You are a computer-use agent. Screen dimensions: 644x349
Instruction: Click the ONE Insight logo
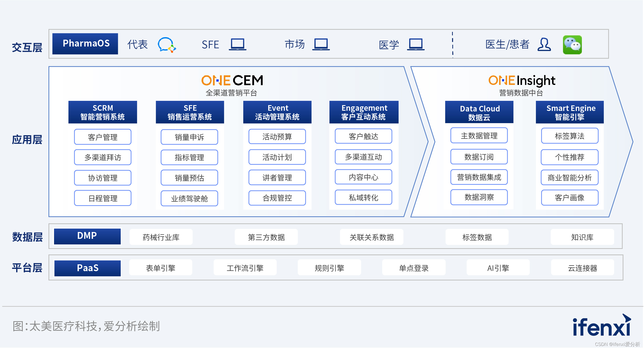coord(522,81)
